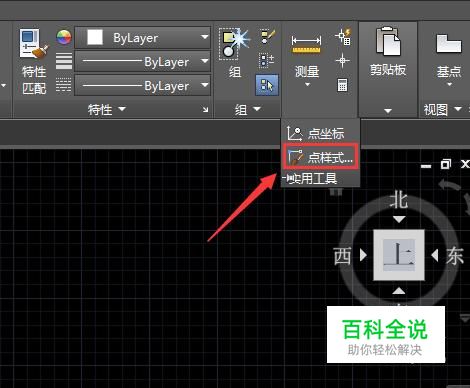Select the Group (组) tool icon
470x388 pixels.
coord(234,43)
